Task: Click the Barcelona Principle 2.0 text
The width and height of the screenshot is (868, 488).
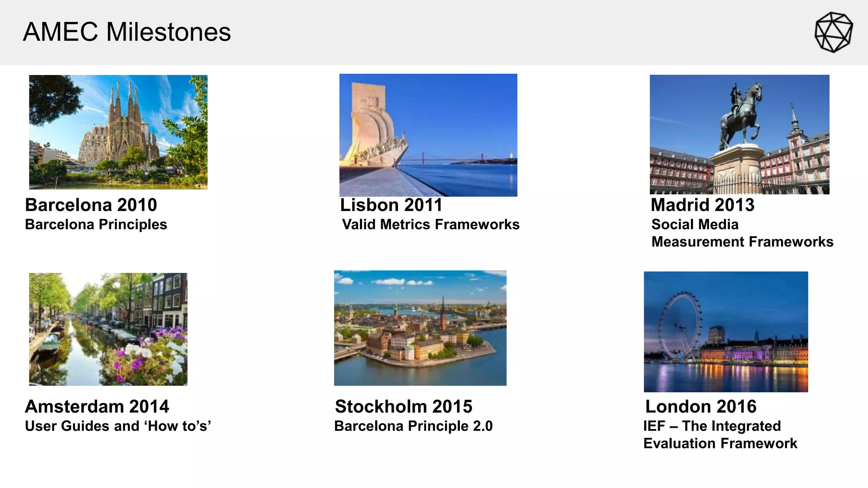Action: 413,426
